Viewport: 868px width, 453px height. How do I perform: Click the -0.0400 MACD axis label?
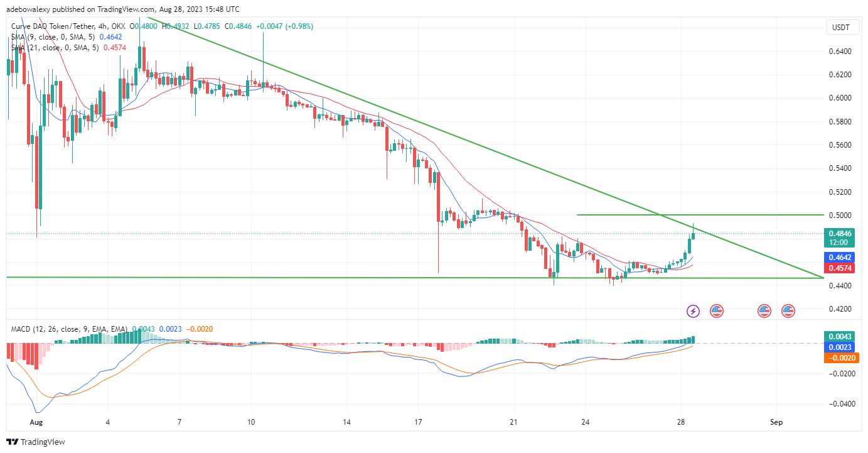point(842,404)
